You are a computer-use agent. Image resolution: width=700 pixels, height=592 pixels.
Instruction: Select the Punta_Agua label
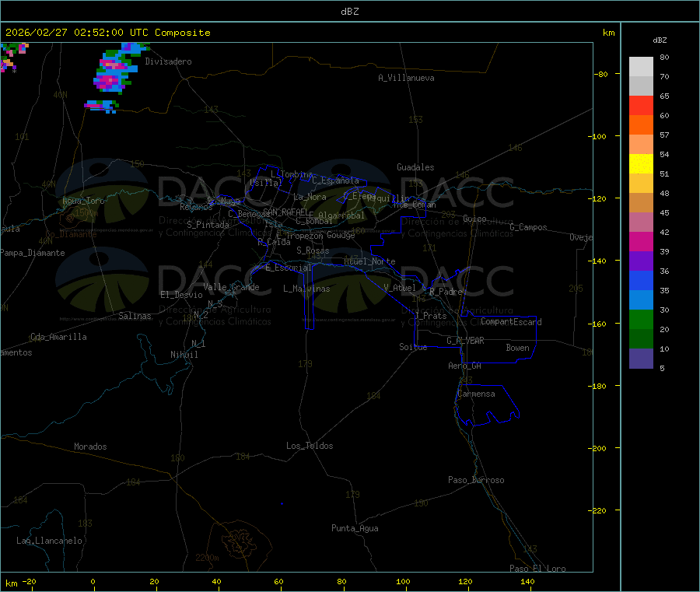[x=355, y=528]
